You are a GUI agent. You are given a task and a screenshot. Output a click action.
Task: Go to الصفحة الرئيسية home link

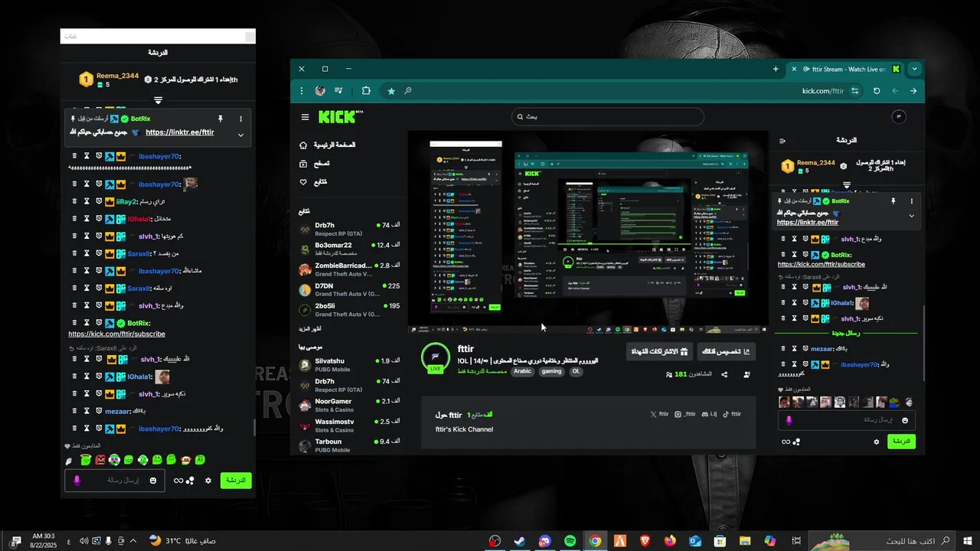click(x=327, y=145)
